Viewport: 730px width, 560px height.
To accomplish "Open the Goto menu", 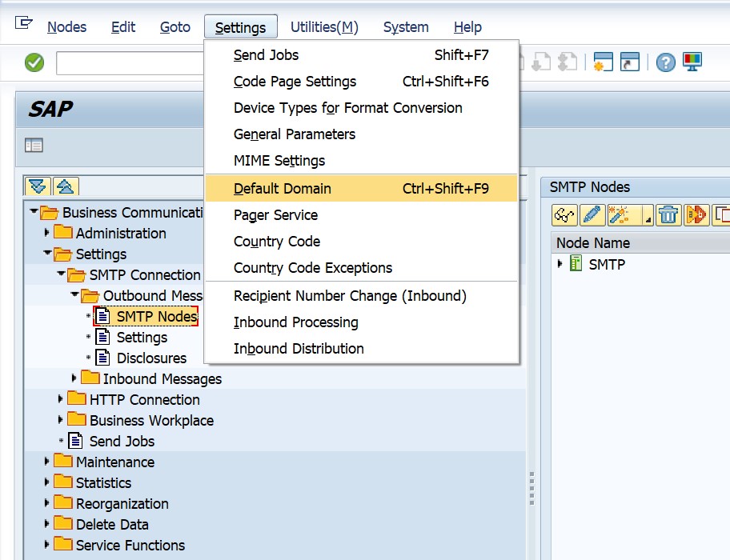I will 175,27.
